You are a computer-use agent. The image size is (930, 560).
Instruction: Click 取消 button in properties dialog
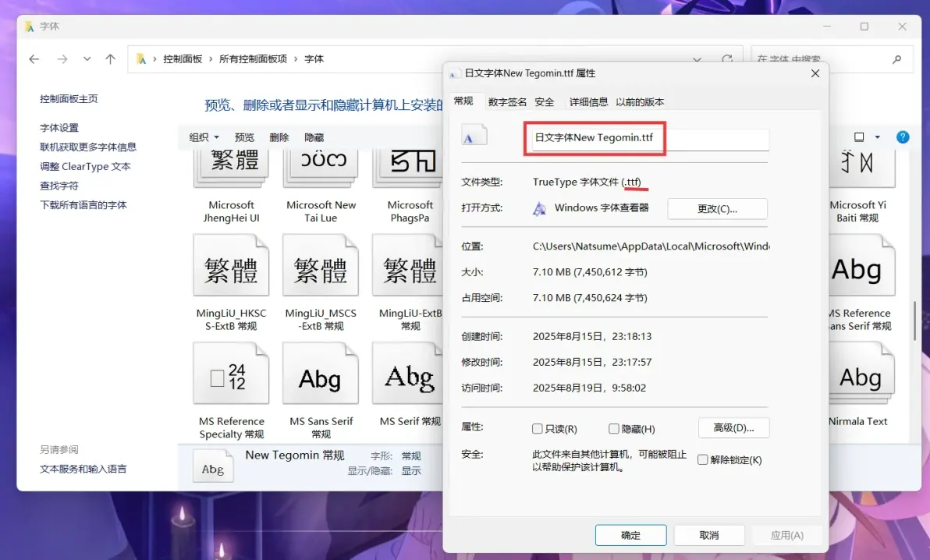(x=708, y=535)
